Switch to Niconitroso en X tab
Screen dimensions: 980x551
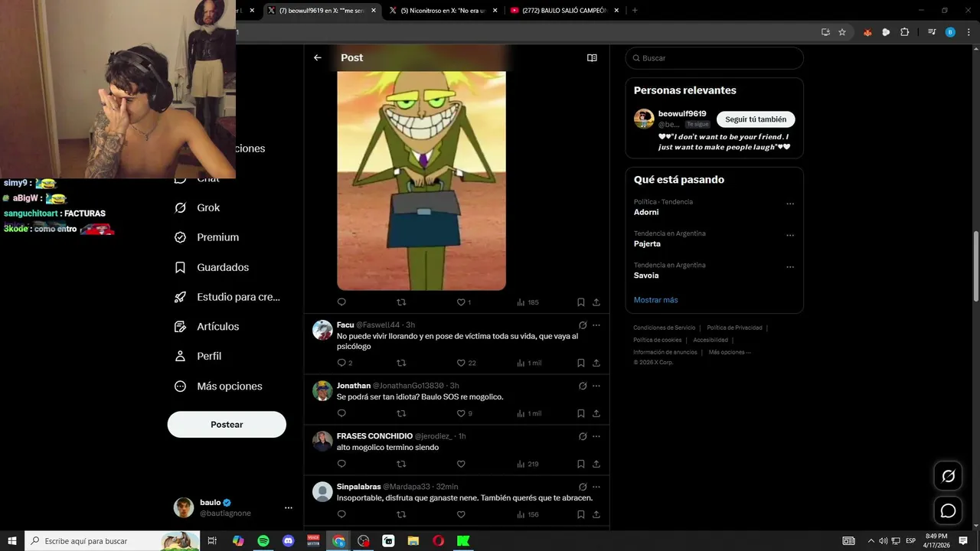point(443,11)
